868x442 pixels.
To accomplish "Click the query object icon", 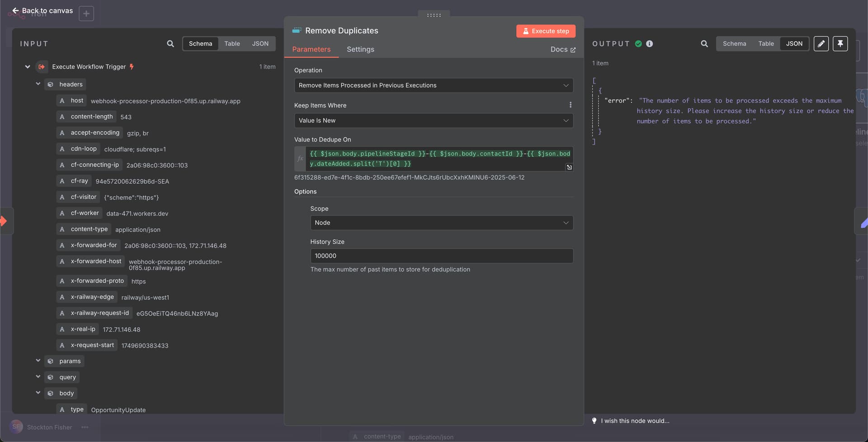I will [x=51, y=377].
